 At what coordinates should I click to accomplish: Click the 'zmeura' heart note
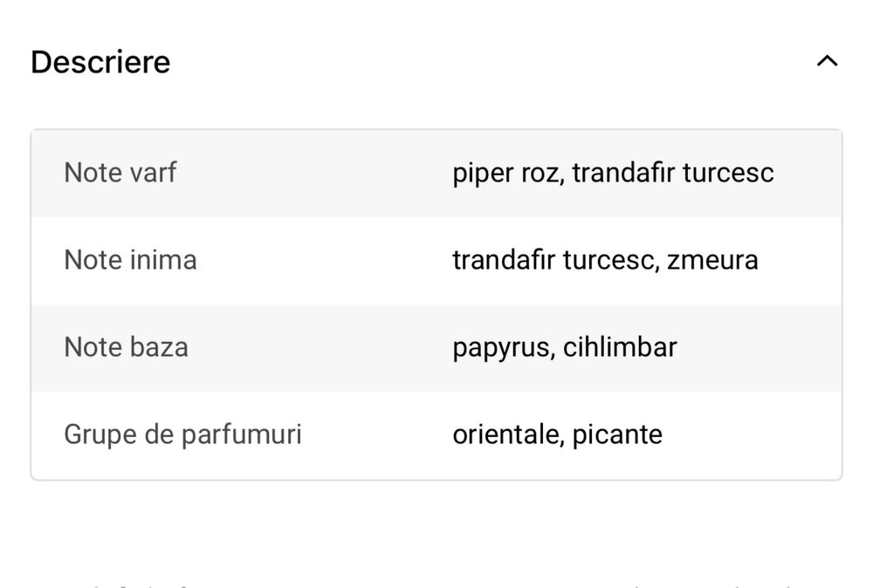click(712, 260)
